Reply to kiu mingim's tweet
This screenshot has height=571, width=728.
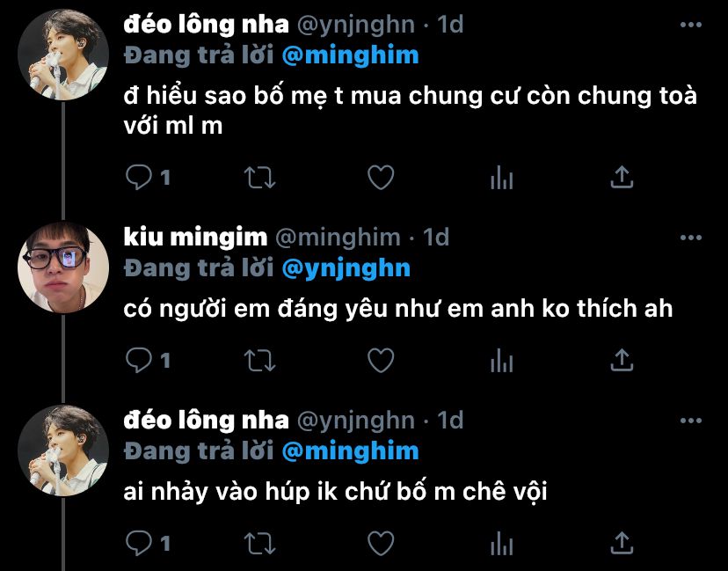[x=139, y=360]
